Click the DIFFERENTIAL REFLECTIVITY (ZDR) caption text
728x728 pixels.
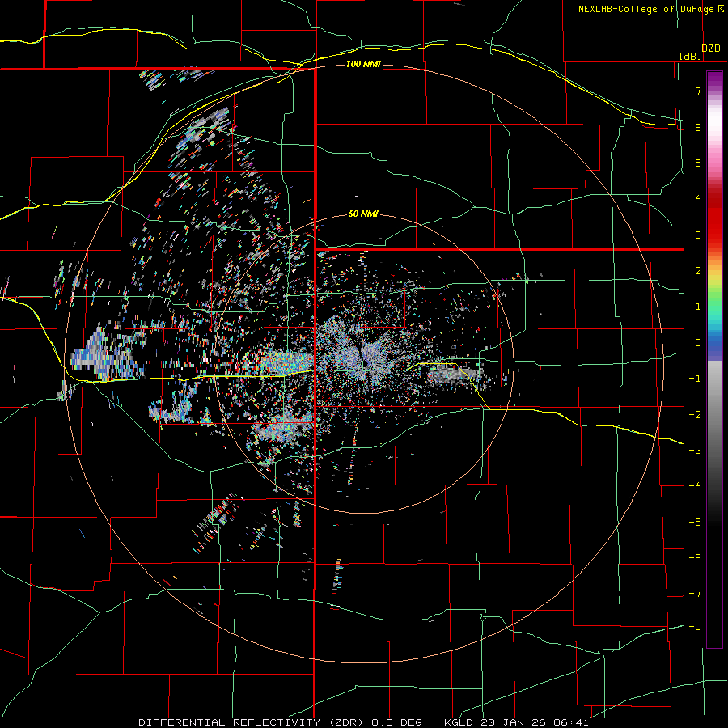coord(252,722)
